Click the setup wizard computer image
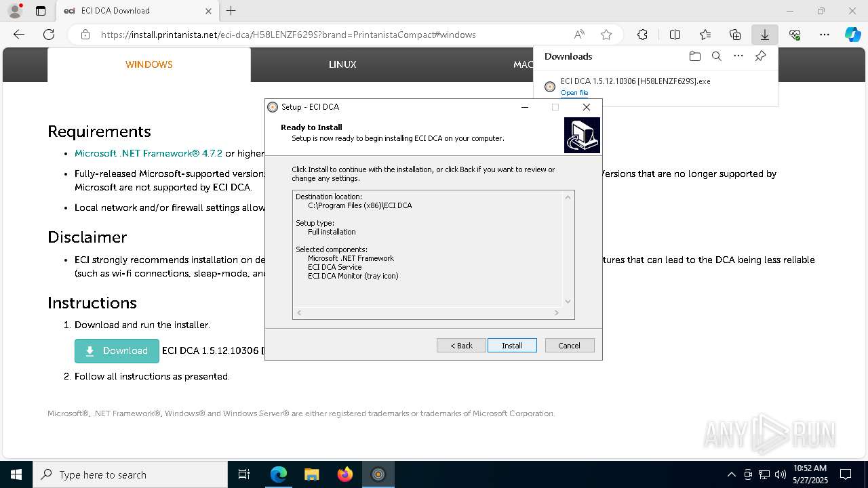This screenshot has height=488, width=868. pos(582,135)
